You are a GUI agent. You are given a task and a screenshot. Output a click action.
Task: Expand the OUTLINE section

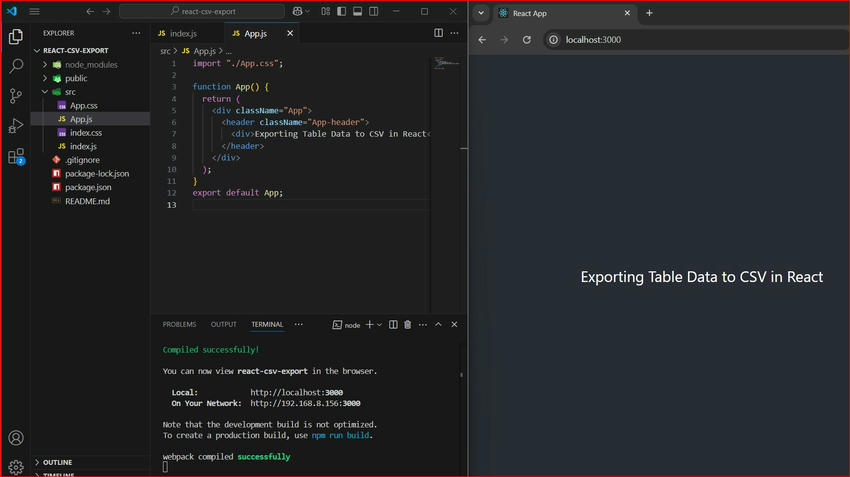pos(57,462)
